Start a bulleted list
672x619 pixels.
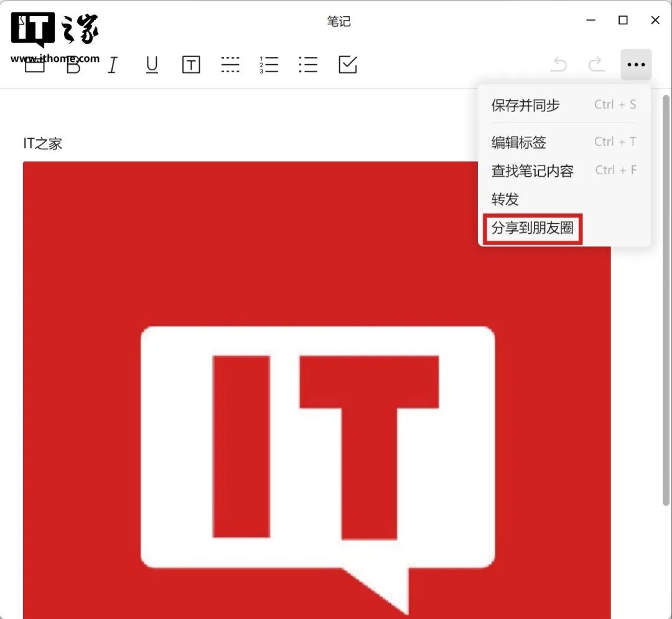pyautogui.click(x=308, y=65)
